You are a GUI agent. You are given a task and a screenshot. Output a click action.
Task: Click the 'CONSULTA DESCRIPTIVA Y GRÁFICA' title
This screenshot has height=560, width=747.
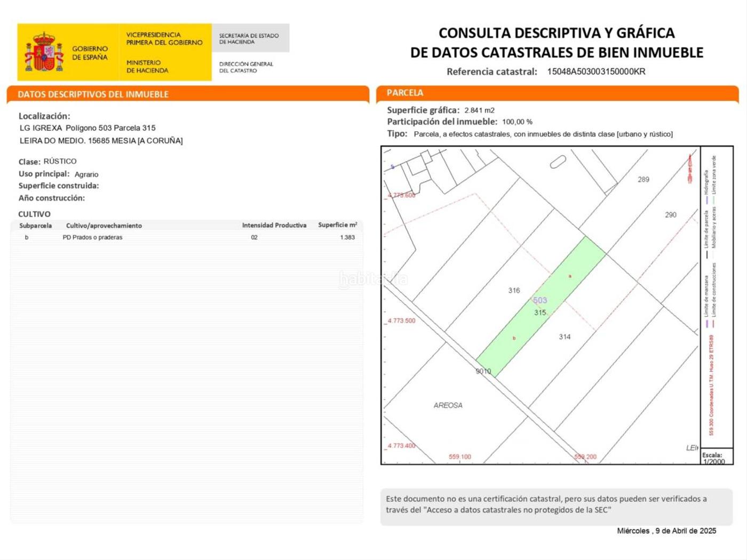pos(557,33)
